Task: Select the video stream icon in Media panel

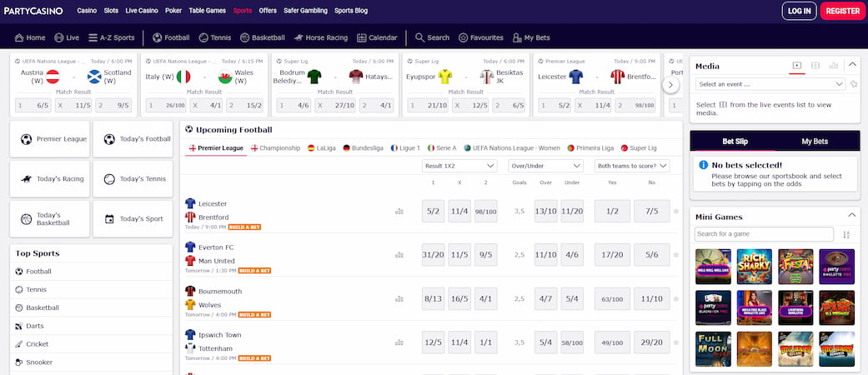Action: 796,66
